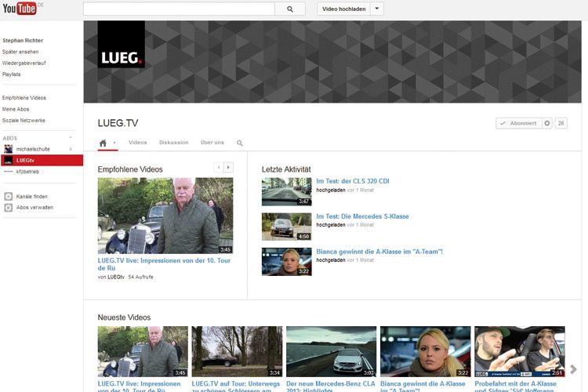Open the Über uns tab
588x392 pixels.
point(212,143)
